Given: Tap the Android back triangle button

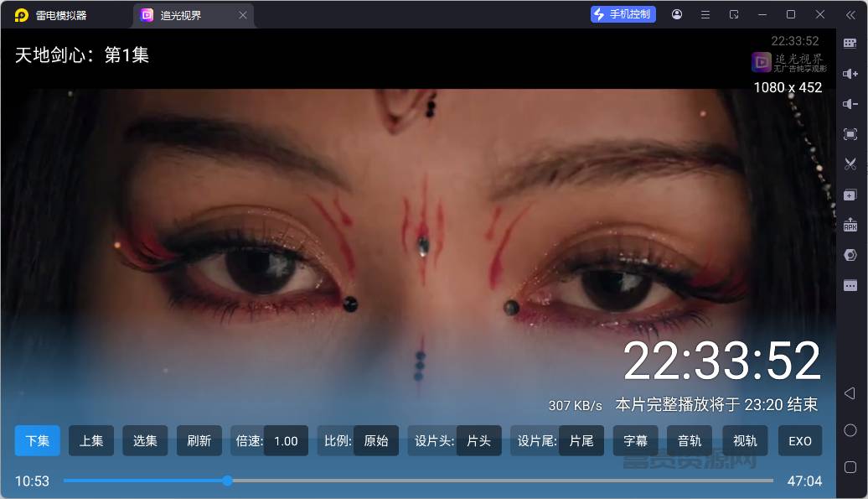Looking at the screenshot, I should 850,393.
